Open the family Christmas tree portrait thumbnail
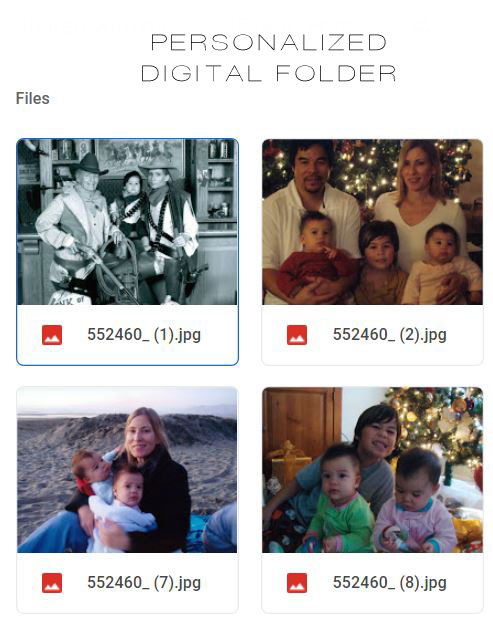Screen dimensions: 493x617 372,222
